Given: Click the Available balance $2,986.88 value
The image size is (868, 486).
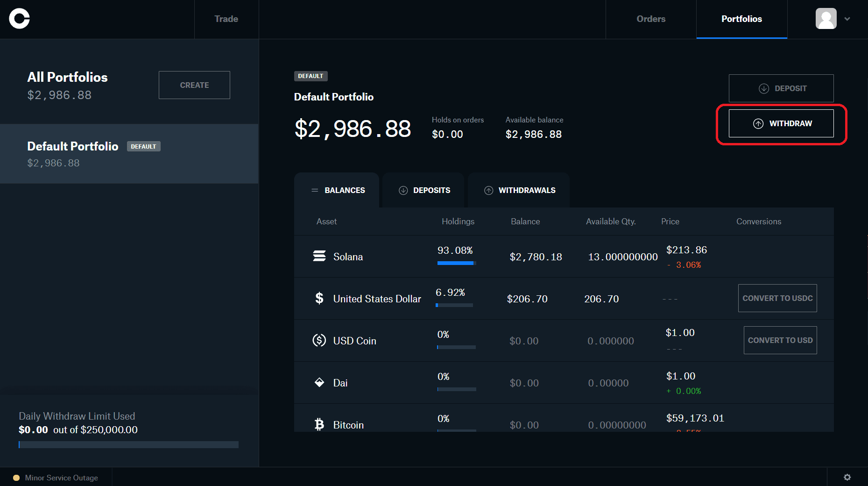Looking at the screenshot, I should pyautogui.click(x=533, y=135).
